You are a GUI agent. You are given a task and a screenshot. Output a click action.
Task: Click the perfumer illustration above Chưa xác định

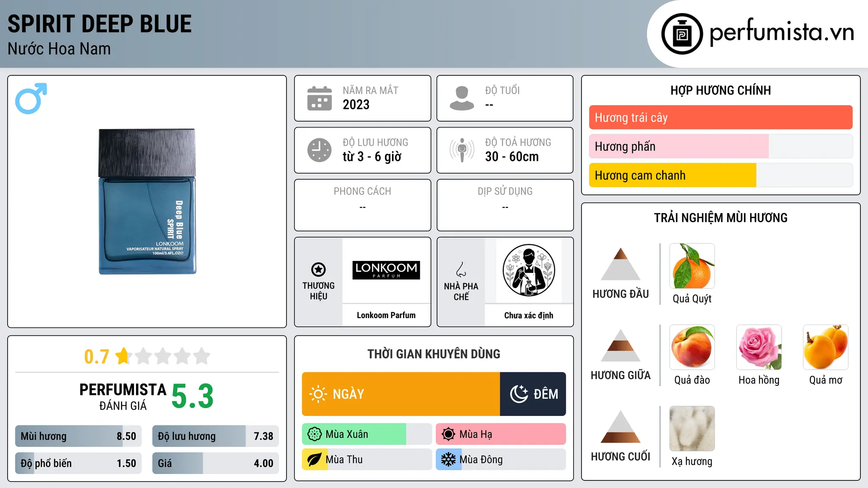click(x=529, y=270)
